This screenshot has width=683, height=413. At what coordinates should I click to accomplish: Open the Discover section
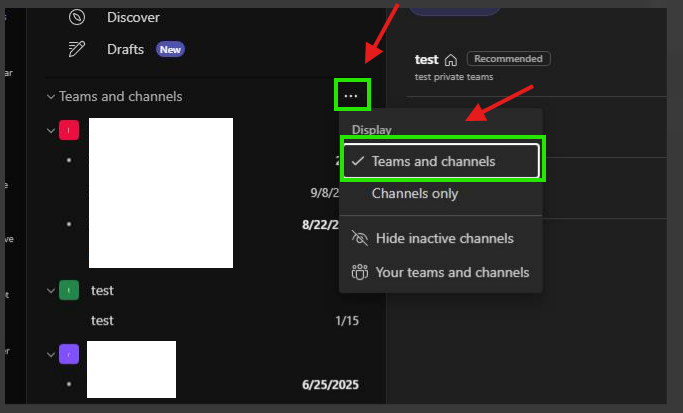133,17
